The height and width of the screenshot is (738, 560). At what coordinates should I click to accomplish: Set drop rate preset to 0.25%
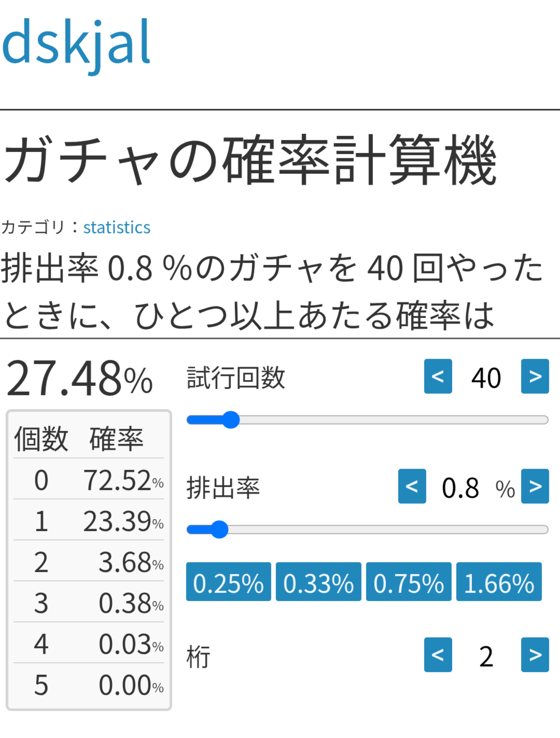click(228, 582)
